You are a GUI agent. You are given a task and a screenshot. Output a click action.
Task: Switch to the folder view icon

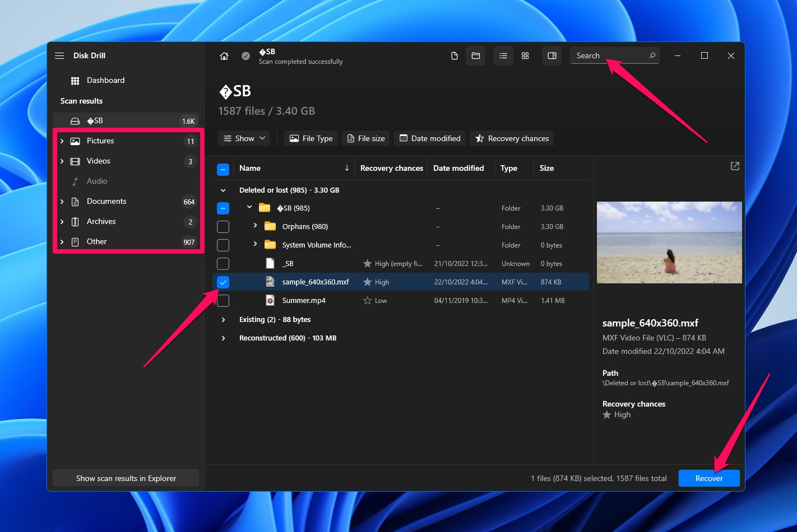click(x=476, y=56)
